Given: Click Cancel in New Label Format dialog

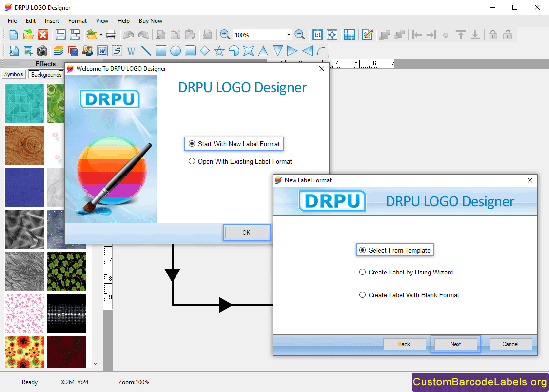Looking at the screenshot, I should (x=510, y=344).
